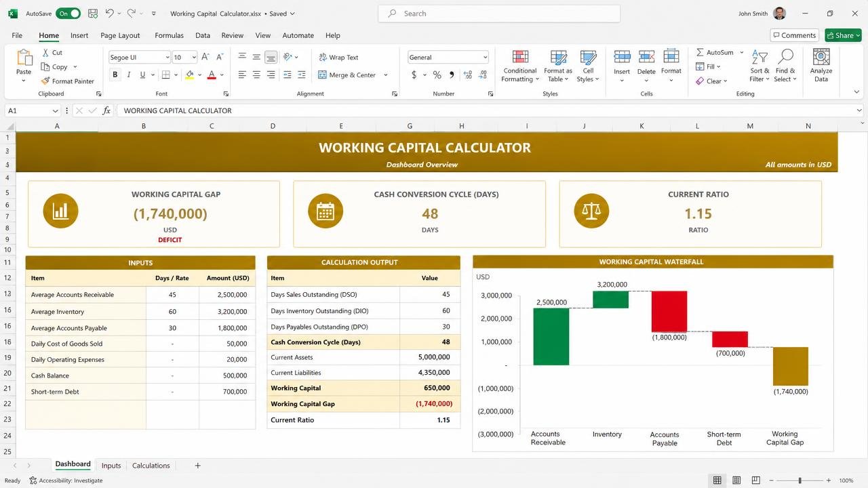Image resolution: width=868 pixels, height=488 pixels.
Task: Apply Percent Style format
Action: point(437,75)
